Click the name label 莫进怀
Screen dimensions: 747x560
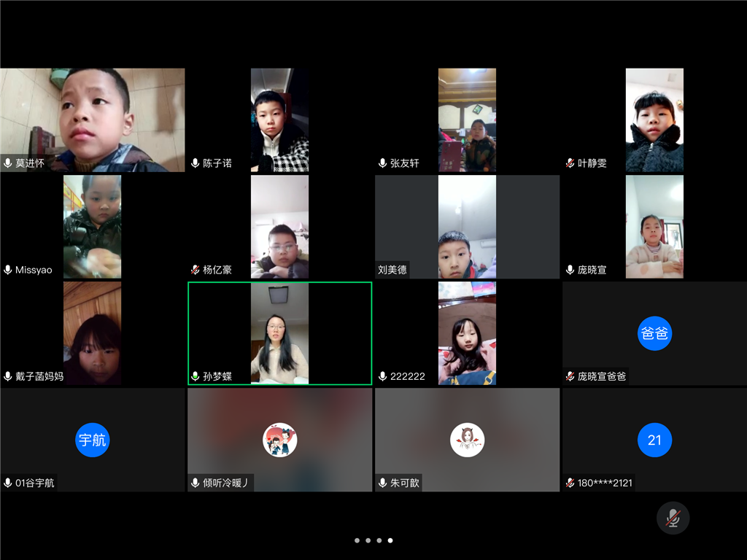point(30,163)
